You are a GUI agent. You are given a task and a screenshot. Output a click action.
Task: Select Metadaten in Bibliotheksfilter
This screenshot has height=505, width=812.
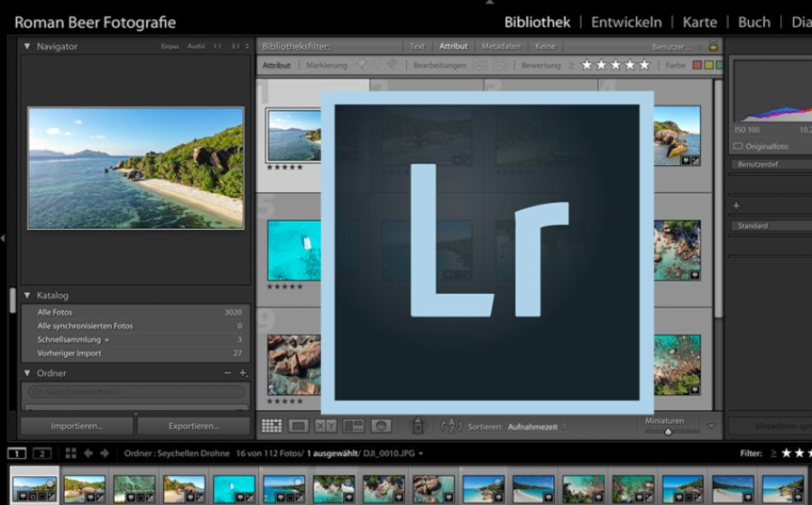[501, 46]
